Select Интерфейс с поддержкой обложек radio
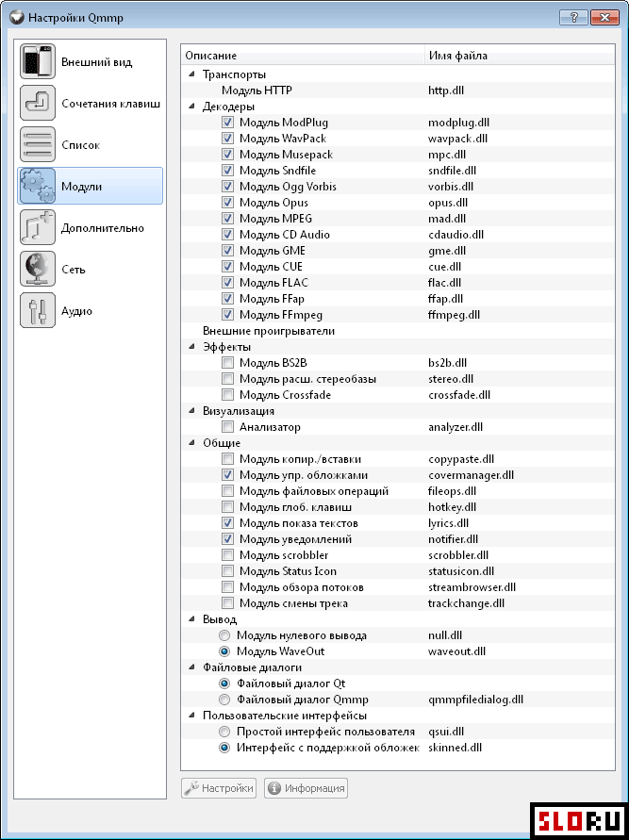Image resolution: width=629 pixels, height=840 pixels. (225, 748)
